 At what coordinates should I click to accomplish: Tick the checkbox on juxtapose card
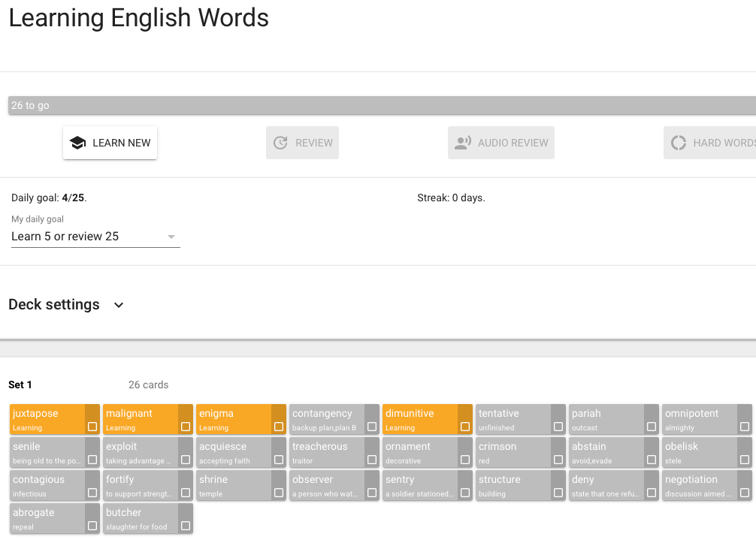point(92,427)
